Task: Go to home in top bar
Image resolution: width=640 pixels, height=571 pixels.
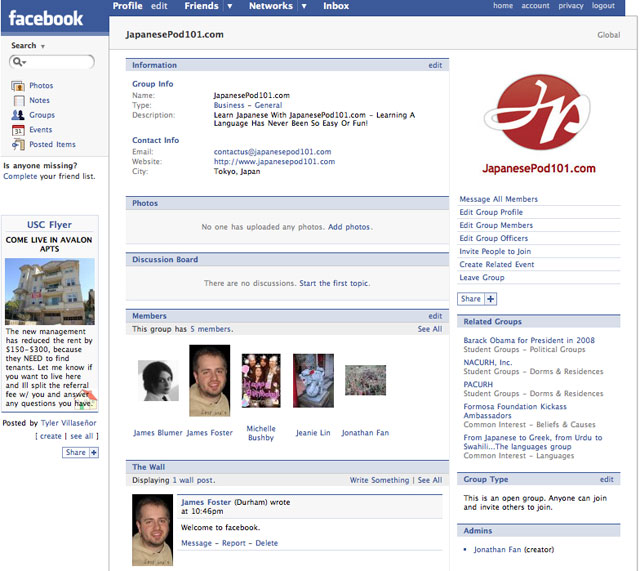Action: 503,5
